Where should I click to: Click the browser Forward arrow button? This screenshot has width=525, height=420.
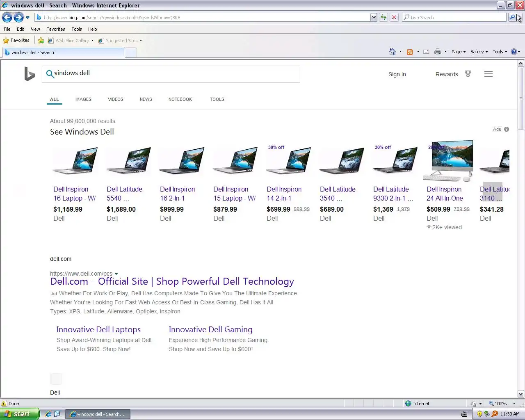(x=18, y=18)
